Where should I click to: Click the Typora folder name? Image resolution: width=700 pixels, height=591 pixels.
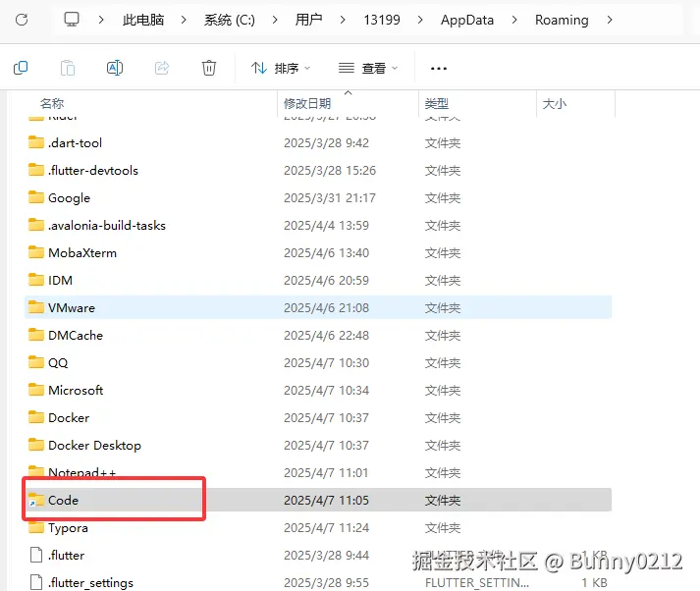click(69, 528)
